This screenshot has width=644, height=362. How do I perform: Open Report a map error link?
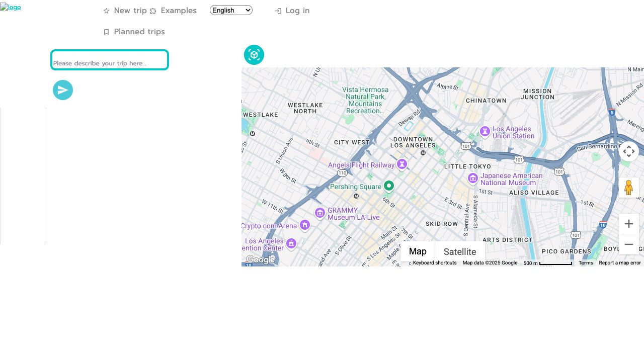coord(619,263)
